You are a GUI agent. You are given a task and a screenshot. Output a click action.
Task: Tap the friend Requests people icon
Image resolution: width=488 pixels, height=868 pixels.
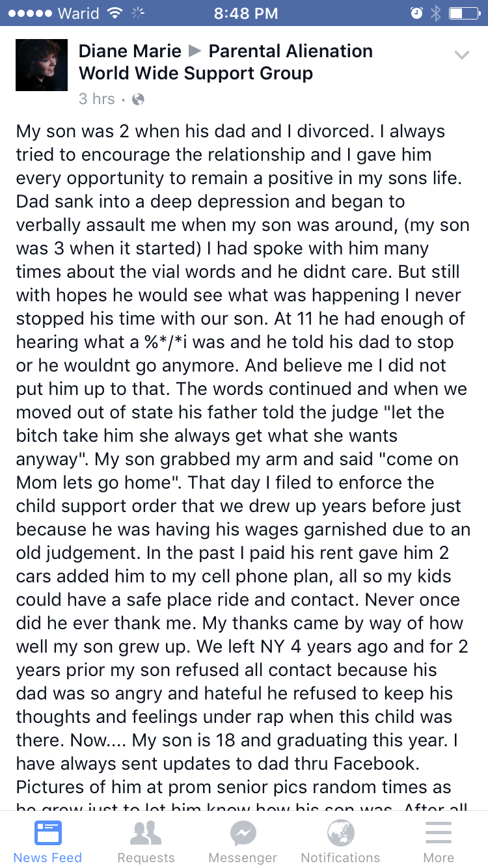tap(146, 833)
